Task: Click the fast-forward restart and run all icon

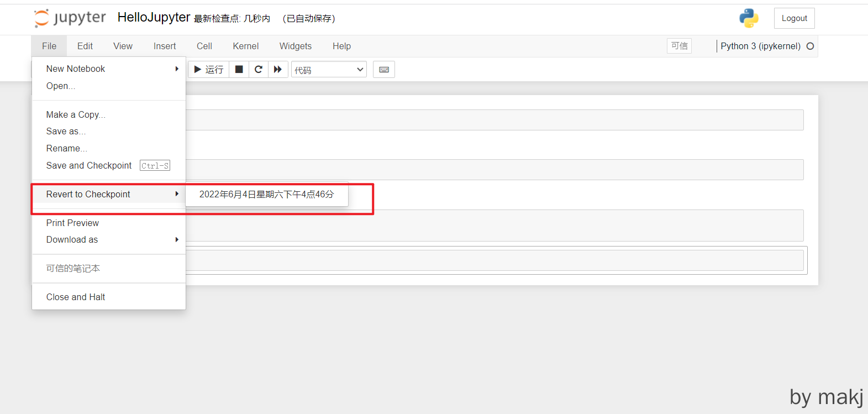Action: 278,70
